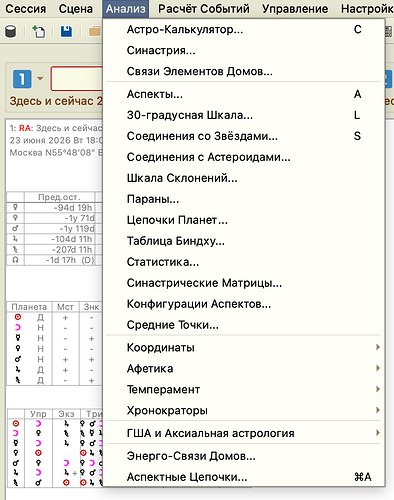Viewport: 394px width, 500px height.
Task: Click the Упр column header
Action: [38, 414]
